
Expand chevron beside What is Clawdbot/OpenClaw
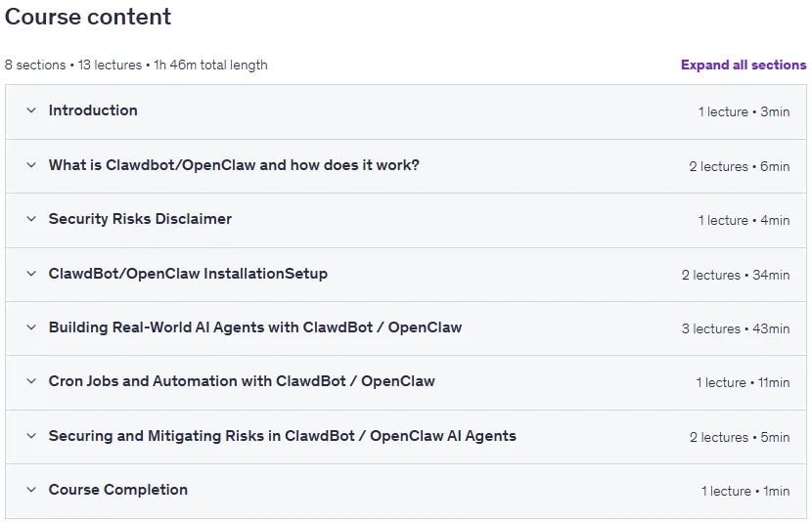pos(31,165)
